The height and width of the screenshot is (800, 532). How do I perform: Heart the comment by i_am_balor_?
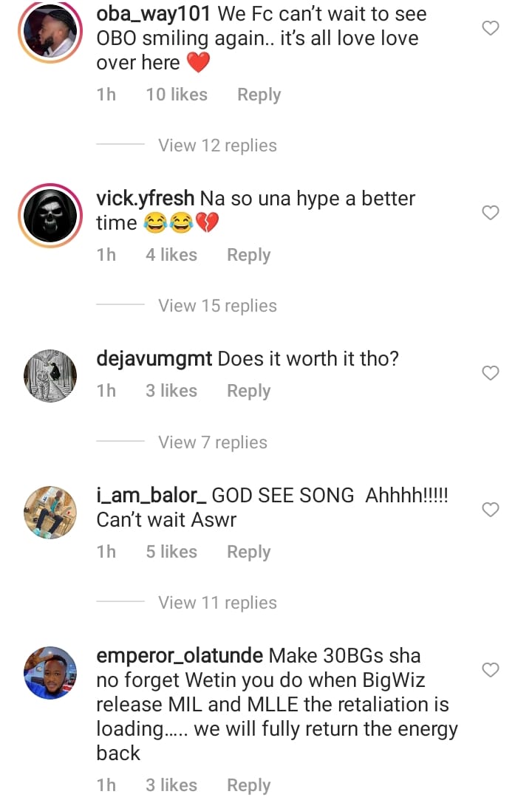pyautogui.click(x=491, y=510)
